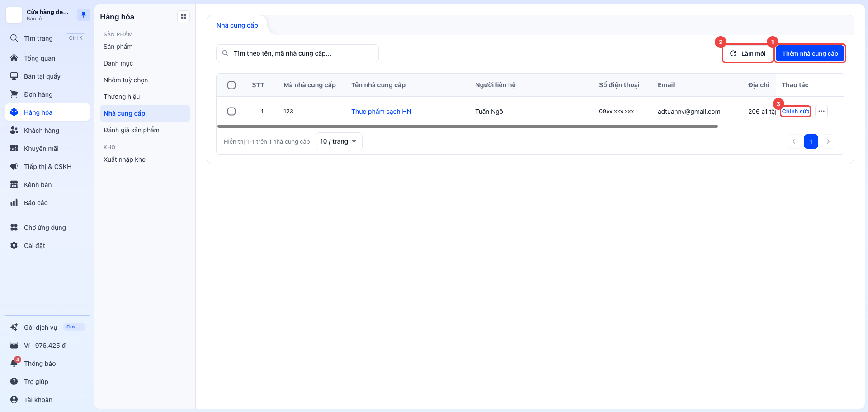Open Tiếp thị & CSKH megaphone
This screenshot has height=412, width=868.
pyautogui.click(x=14, y=166)
